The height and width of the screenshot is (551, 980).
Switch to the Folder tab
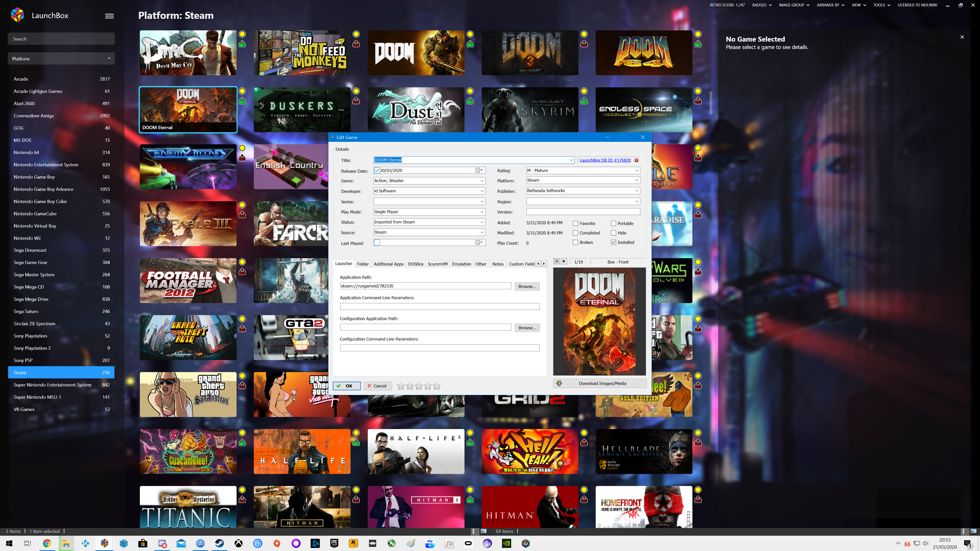tap(363, 264)
